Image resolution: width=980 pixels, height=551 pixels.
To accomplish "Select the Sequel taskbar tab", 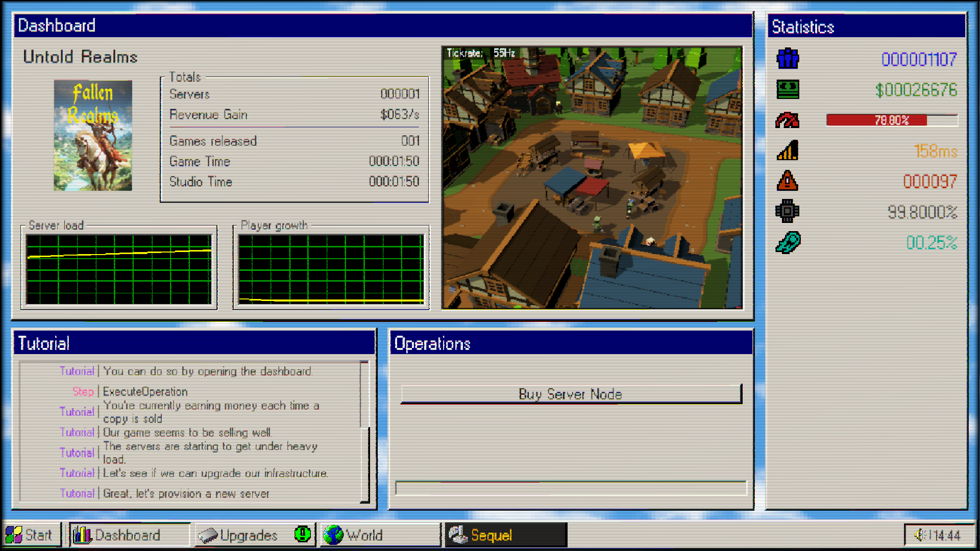I will [505, 535].
